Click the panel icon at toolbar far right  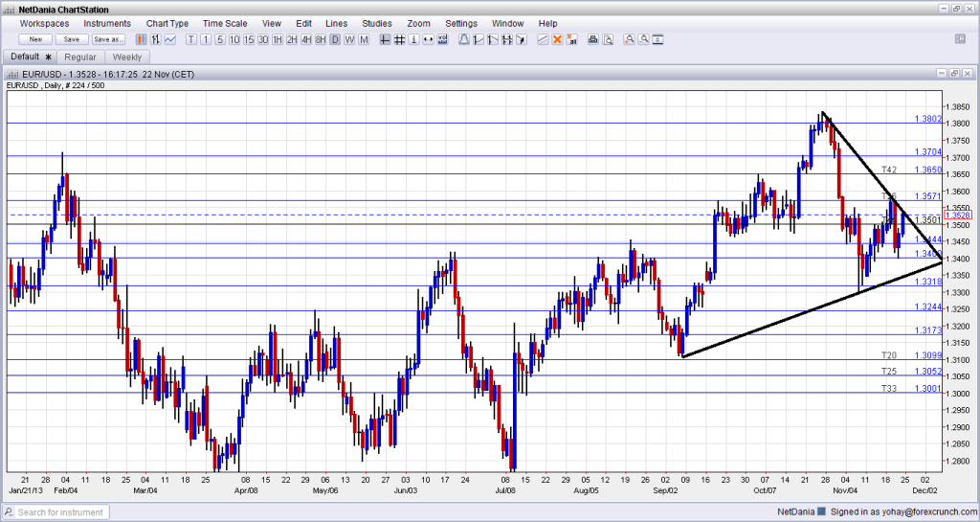click(x=961, y=38)
